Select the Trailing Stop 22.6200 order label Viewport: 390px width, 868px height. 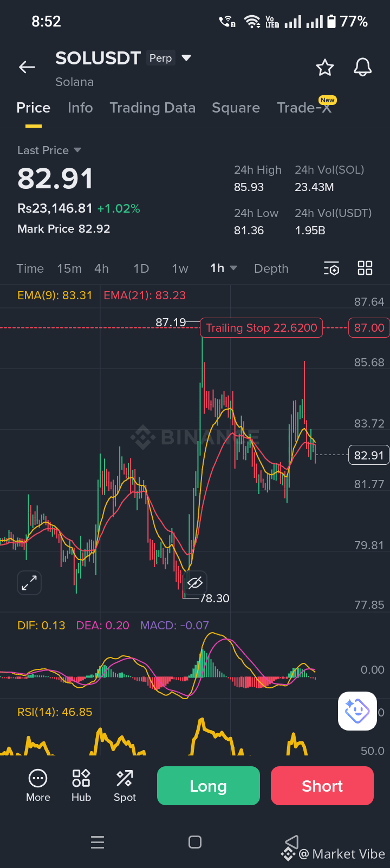(262, 328)
